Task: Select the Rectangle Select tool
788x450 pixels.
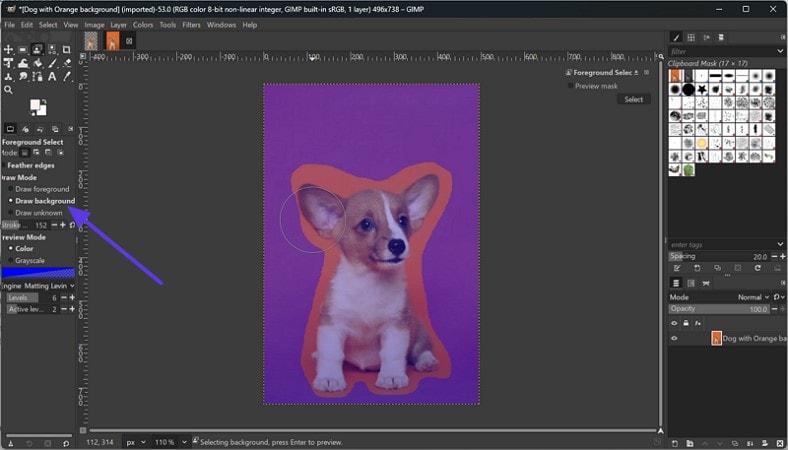Action: [23, 49]
